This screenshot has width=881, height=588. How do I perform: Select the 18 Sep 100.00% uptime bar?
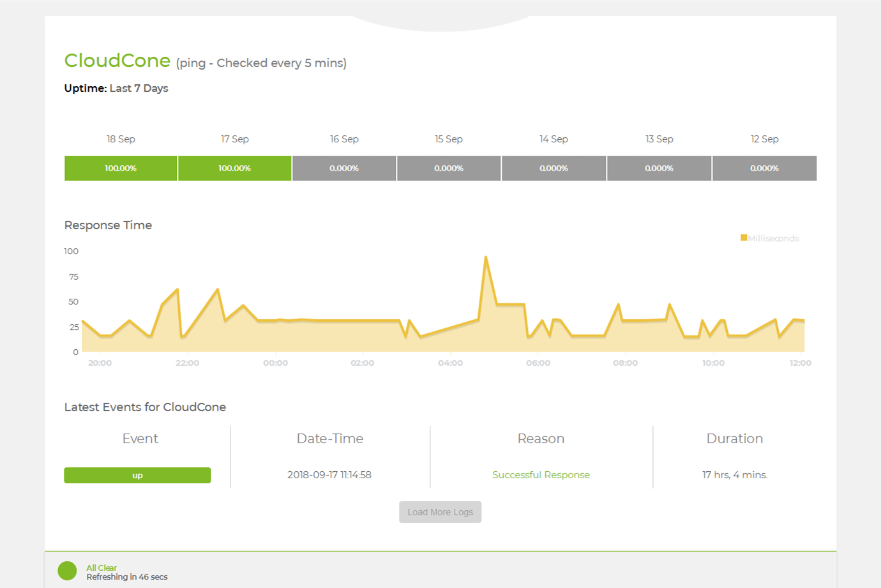click(x=121, y=169)
